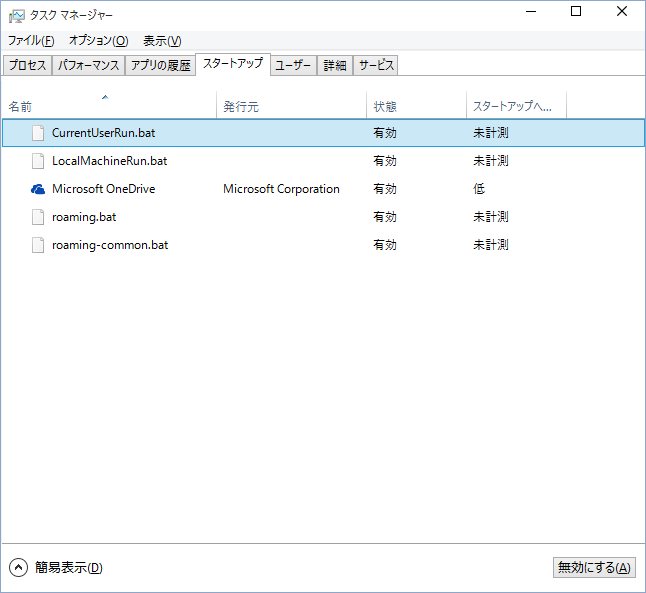Viewport: 646px width, 593px height.
Task: Sort by the 発行元 column header
Action: [x=291, y=106]
